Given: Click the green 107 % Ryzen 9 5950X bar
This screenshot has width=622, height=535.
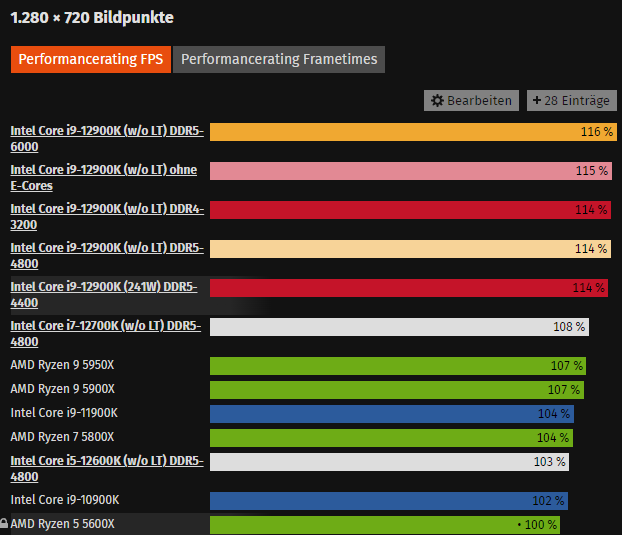Looking at the screenshot, I should (x=398, y=366).
